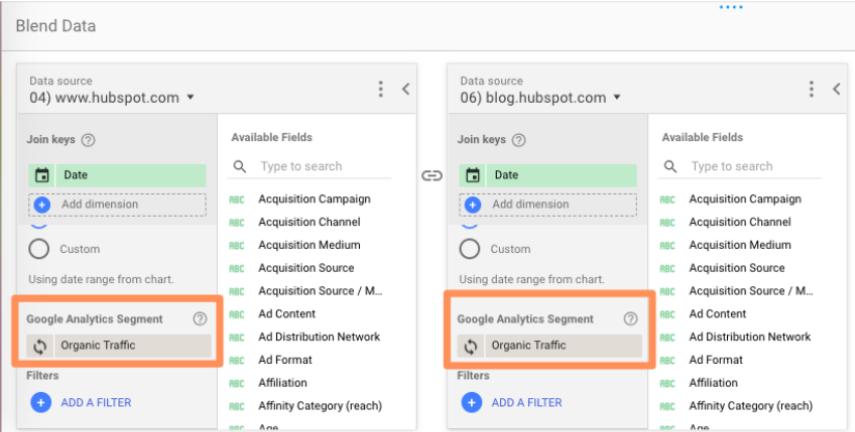Select Date join key in blog.hubspot.com panel

pyautogui.click(x=547, y=175)
